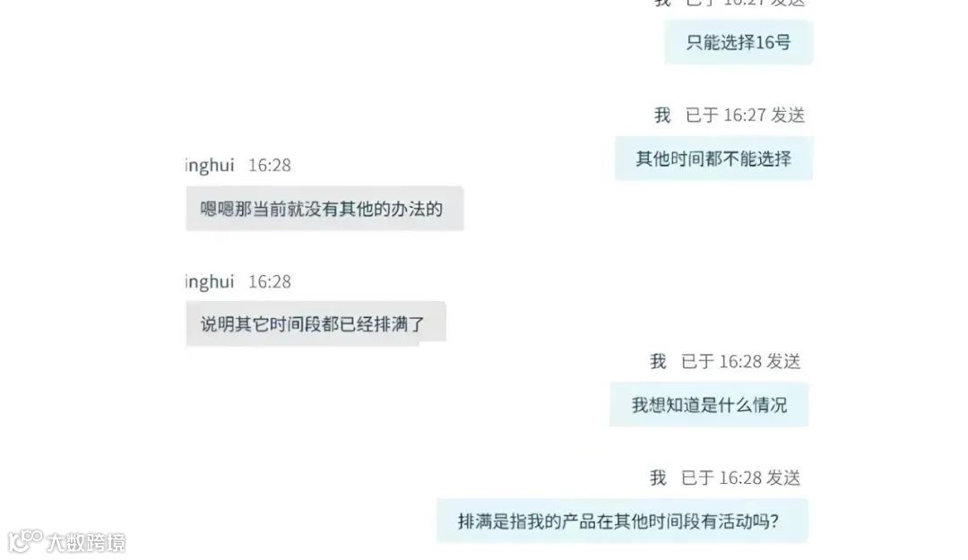968x560 pixels.
Task: Click 已于 16:28 发送 above 排满是指 message
Action: pos(741,478)
